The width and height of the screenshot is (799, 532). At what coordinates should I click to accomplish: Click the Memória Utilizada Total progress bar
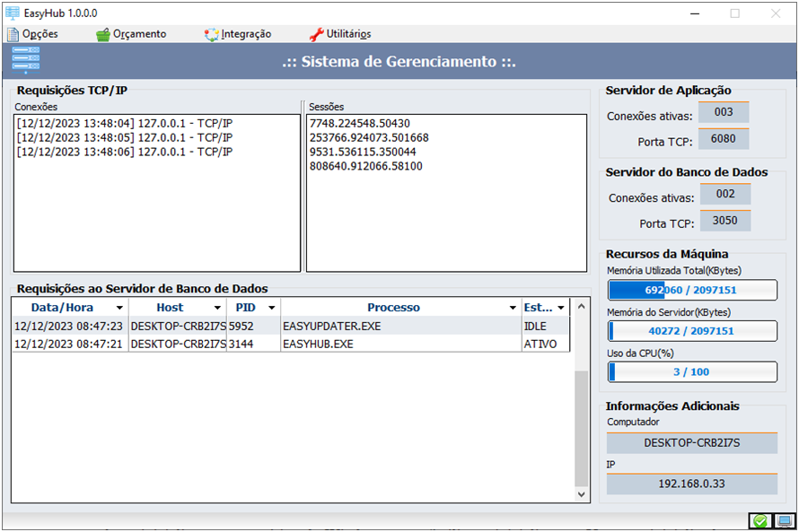click(x=692, y=291)
